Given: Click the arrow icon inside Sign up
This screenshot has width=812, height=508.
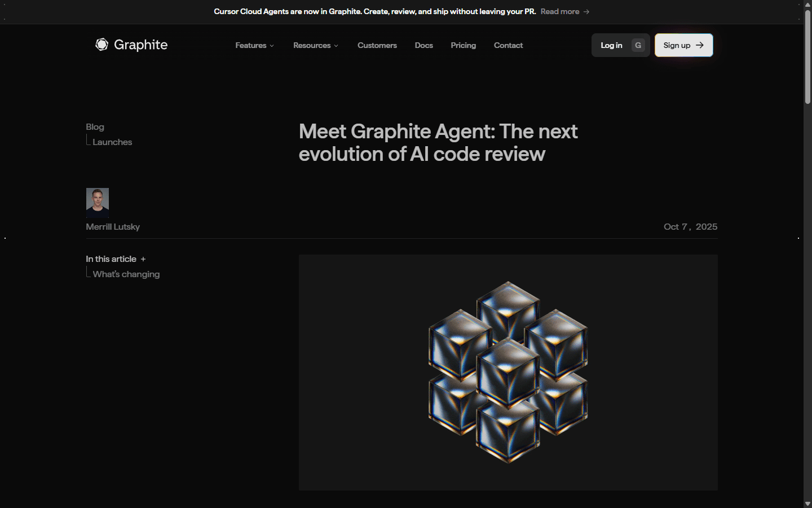Looking at the screenshot, I should click(700, 45).
